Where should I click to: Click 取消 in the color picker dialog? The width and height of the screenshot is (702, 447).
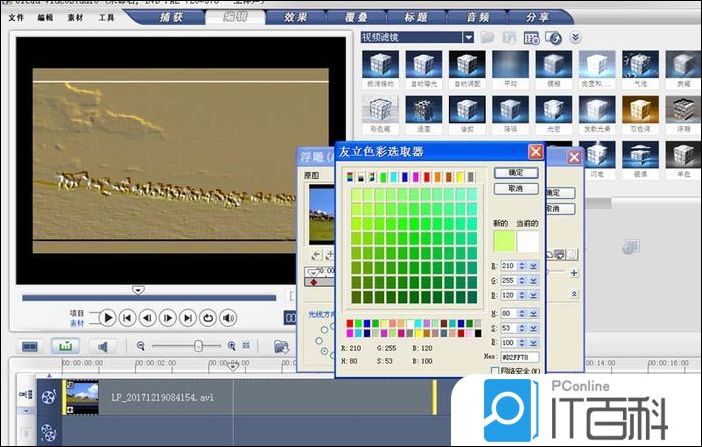coord(516,188)
